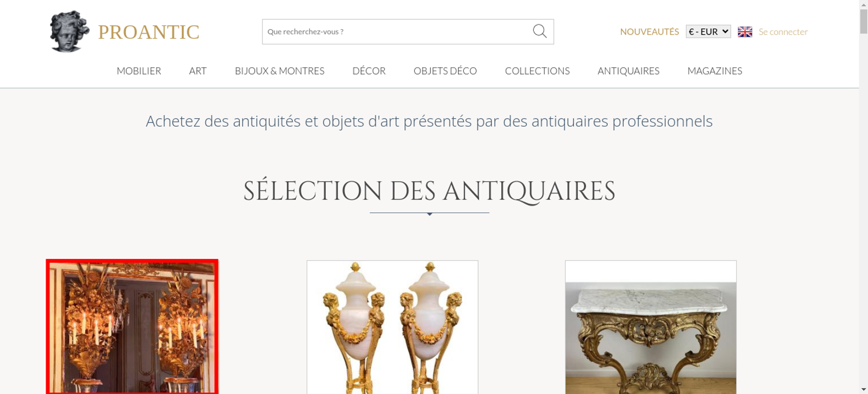The width and height of the screenshot is (868, 394).
Task: Open the white alabaster urns thumbnail
Action: pyautogui.click(x=392, y=327)
